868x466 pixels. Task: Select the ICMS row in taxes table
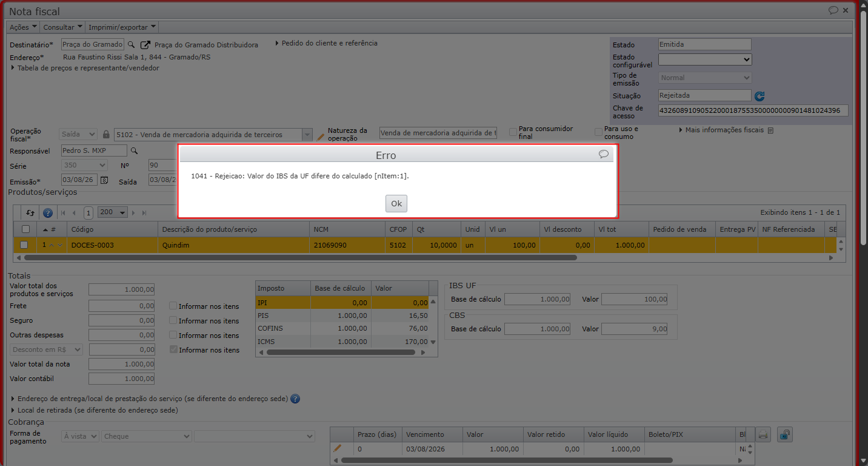point(342,342)
